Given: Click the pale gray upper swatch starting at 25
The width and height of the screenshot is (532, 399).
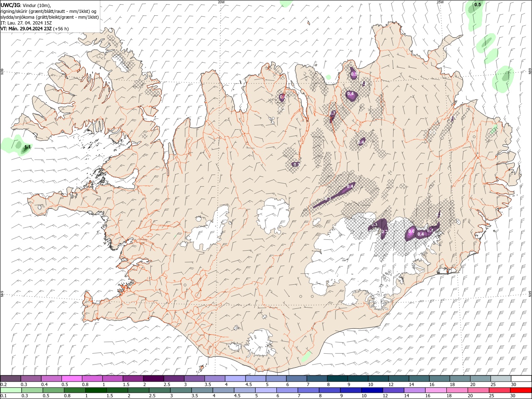Looking at the screenshot, I should coord(501,379).
